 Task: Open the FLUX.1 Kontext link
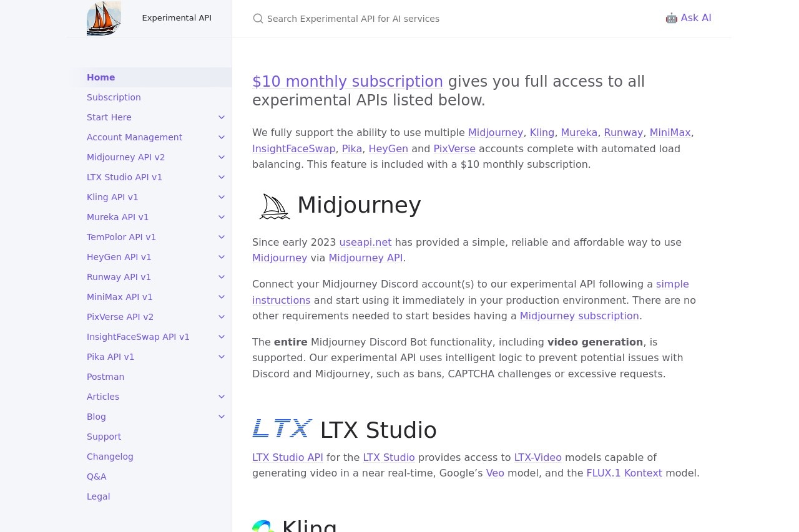[624, 473]
